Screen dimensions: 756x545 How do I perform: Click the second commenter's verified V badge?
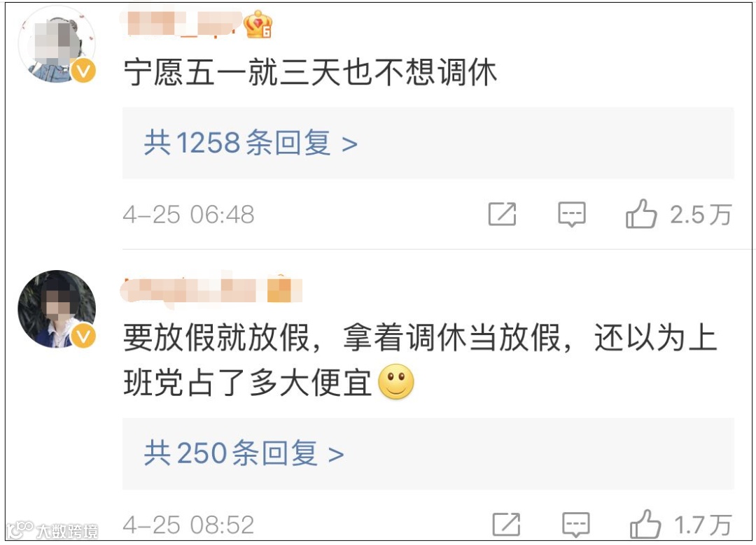pos(83,336)
